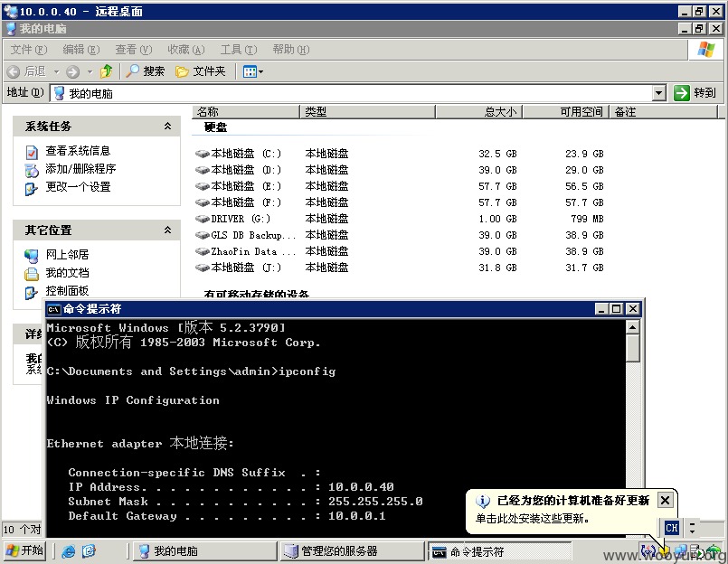Image resolution: width=728 pixels, height=564 pixels.
Task: Sort by 可用空间 column header
Action: point(565,112)
